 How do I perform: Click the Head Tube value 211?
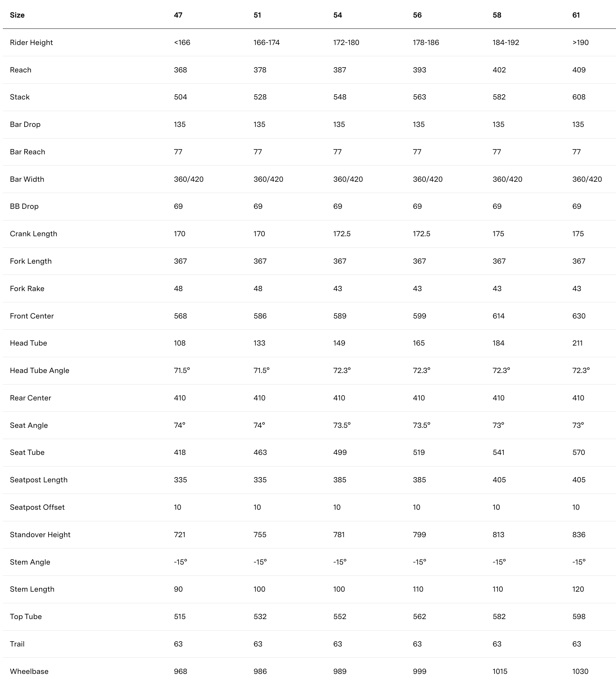(577, 343)
